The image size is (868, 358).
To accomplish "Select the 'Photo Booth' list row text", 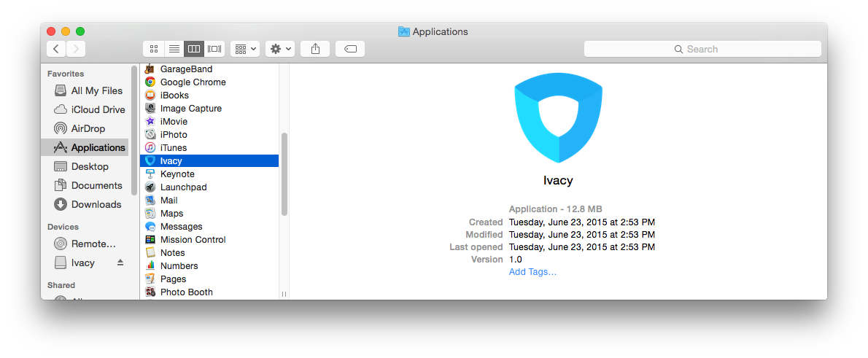I will [x=186, y=292].
